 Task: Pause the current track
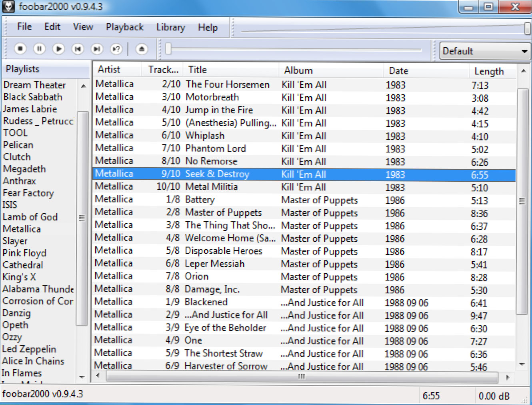click(x=39, y=49)
